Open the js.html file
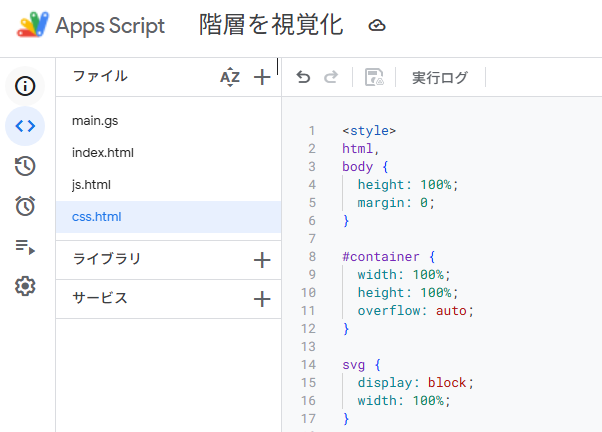Viewport: 602px width, 432px height. click(x=91, y=185)
